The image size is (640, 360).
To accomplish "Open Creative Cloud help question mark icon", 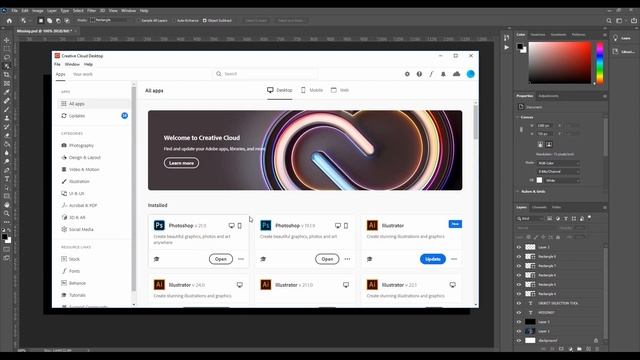I will coord(419,74).
